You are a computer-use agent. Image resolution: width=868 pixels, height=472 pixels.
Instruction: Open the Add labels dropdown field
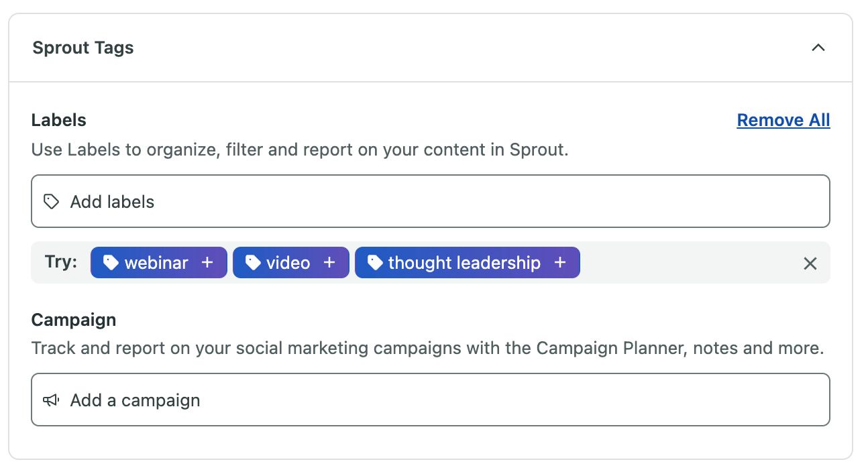429,200
